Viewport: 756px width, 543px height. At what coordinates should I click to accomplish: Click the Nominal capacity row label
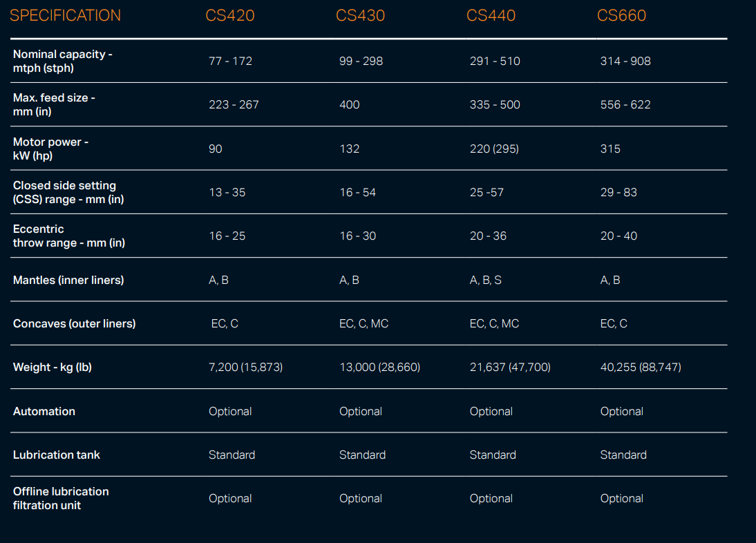point(63,61)
